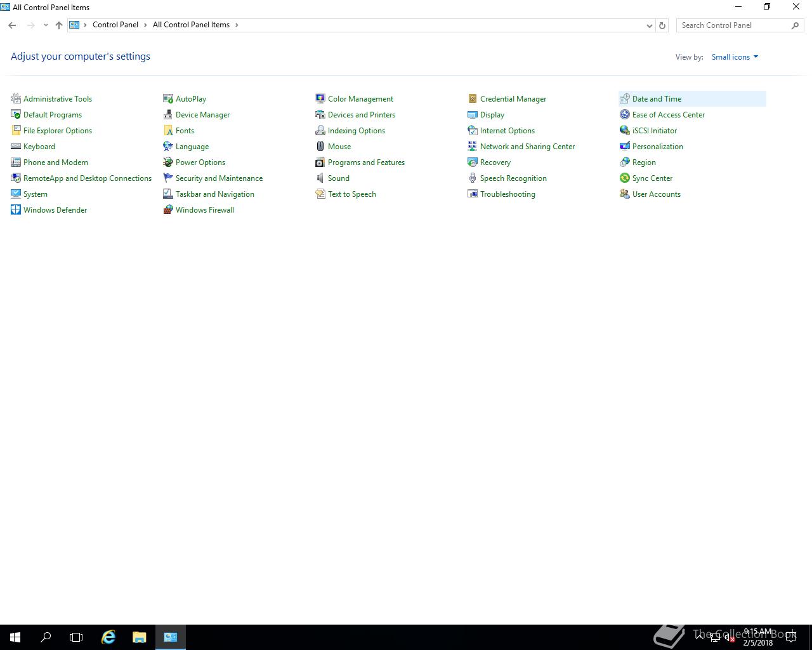Open the Language link
The image size is (812, 650).
click(192, 146)
